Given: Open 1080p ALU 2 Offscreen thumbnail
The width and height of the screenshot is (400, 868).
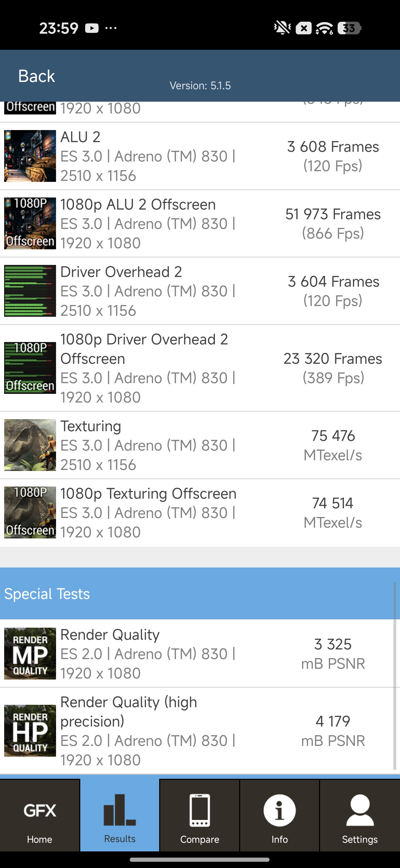Looking at the screenshot, I should pos(30,223).
